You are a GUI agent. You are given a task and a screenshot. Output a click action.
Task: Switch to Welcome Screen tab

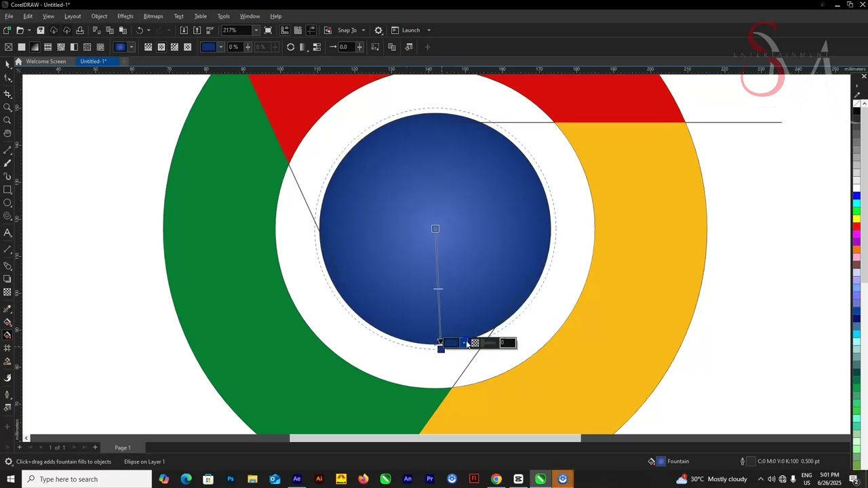pos(46,62)
